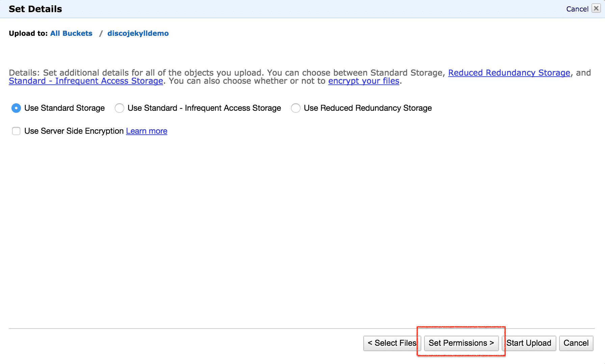The image size is (605, 364).
Task: Click the 'Use Standard - Infrequent Access Storage' label text
Action: pos(204,108)
